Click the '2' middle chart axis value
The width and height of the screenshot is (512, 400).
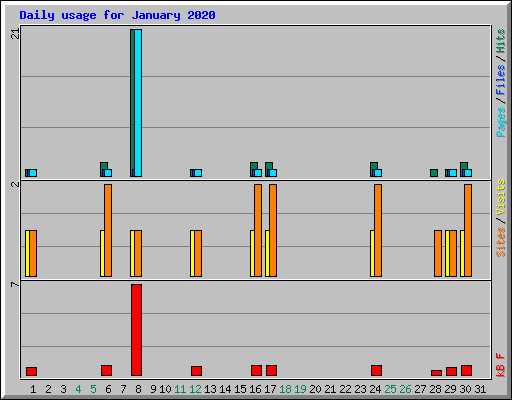click(x=15, y=184)
